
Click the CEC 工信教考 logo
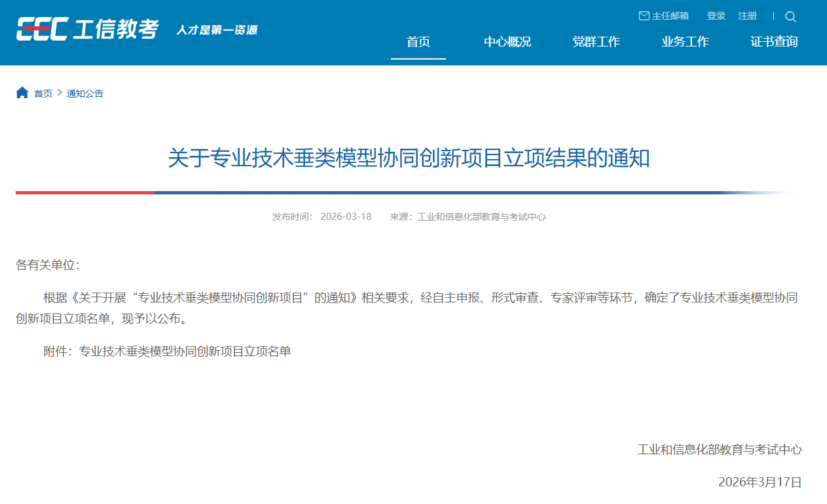(x=87, y=29)
